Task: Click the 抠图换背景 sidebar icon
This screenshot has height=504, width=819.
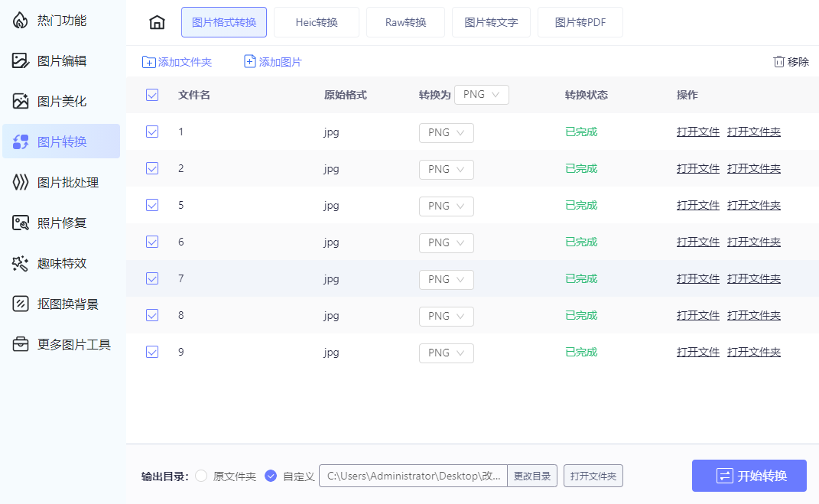Action: [x=21, y=304]
